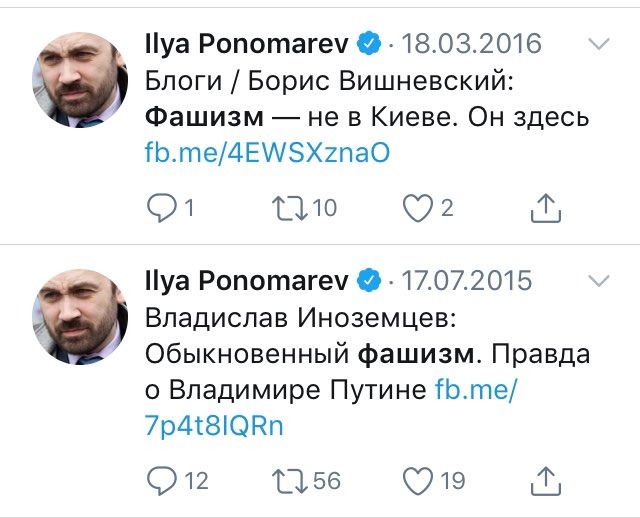
Task: Open the fb.me/4EWSXznaO link
Action: click(267, 153)
